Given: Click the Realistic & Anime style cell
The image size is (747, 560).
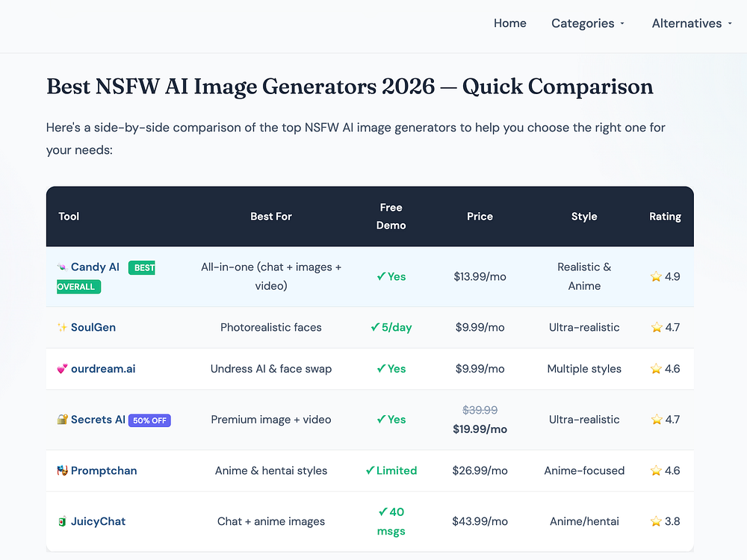Looking at the screenshot, I should (x=584, y=277).
